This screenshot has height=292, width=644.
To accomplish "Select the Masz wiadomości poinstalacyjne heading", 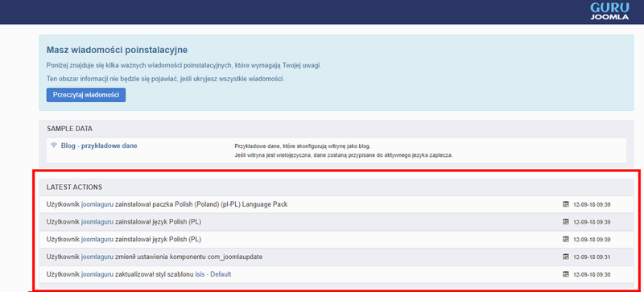I will tap(117, 50).
